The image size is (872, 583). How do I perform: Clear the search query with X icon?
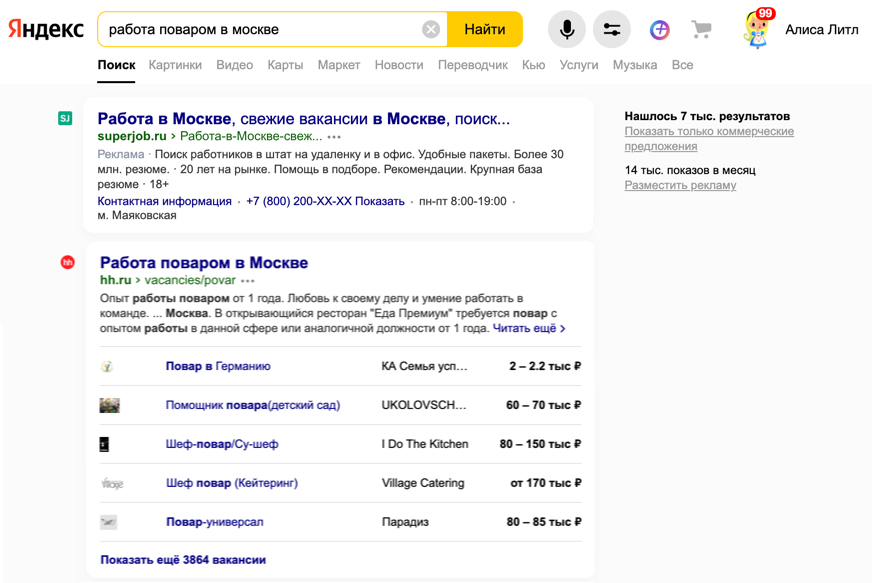pyautogui.click(x=431, y=30)
